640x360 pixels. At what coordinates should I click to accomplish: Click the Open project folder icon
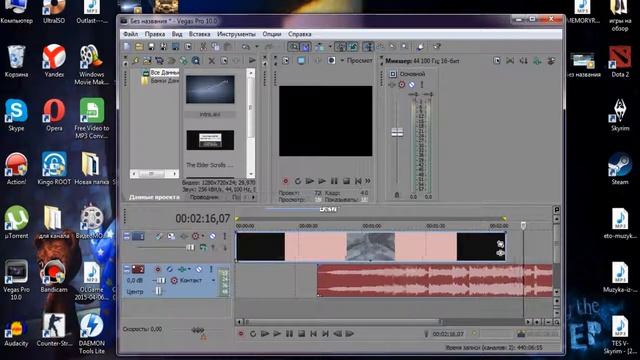[139, 47]
